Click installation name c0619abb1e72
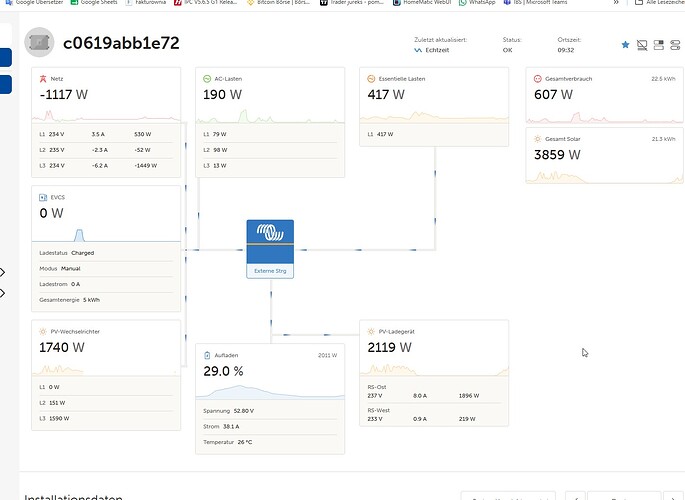The image size is (685, 500). click(121, 43)
